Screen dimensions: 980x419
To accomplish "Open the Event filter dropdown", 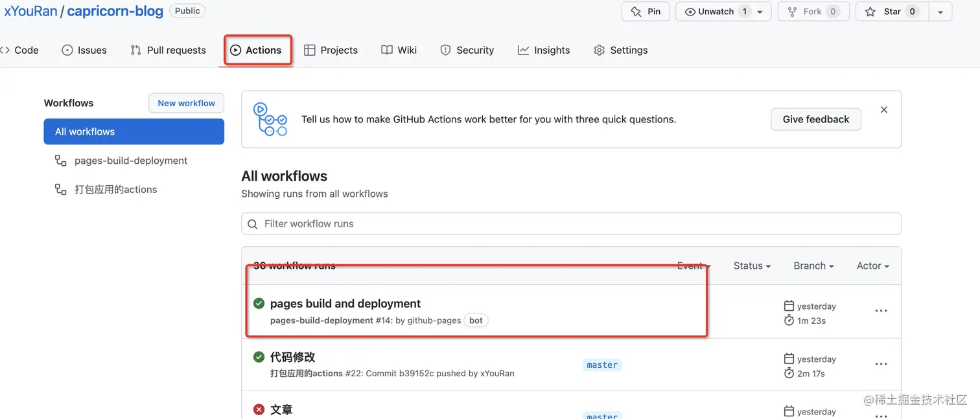I will [694, 266].
